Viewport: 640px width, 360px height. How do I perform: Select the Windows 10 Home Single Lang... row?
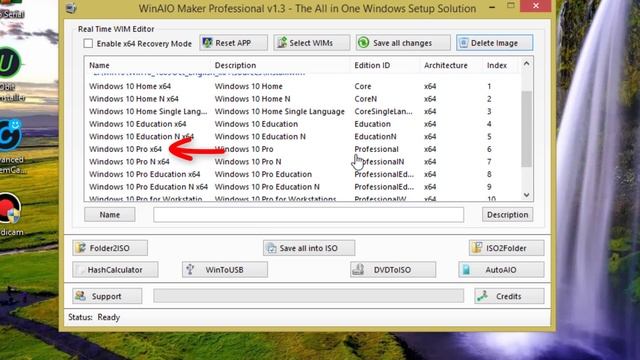pos(302,111)
